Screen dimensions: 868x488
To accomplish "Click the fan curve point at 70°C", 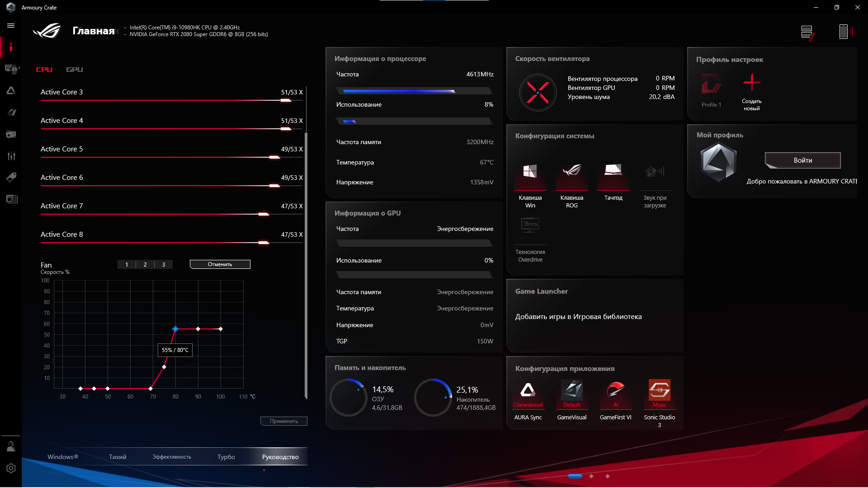I will (151, 389).
